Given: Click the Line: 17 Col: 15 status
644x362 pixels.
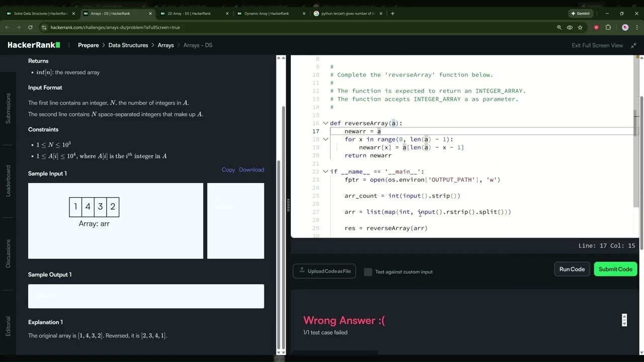Looking at the screenshot, I should [x=607, y=246].
